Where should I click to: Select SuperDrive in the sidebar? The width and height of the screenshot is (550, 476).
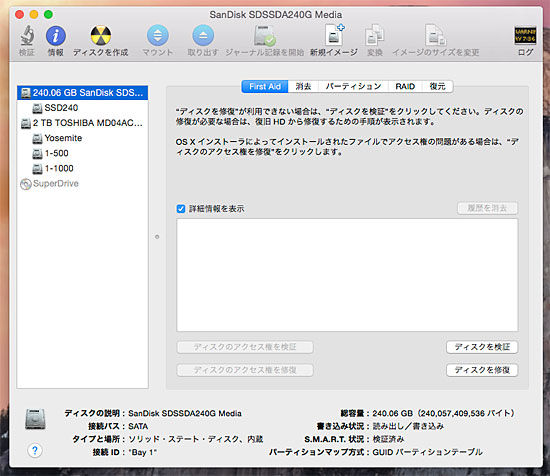pos(82,183)
